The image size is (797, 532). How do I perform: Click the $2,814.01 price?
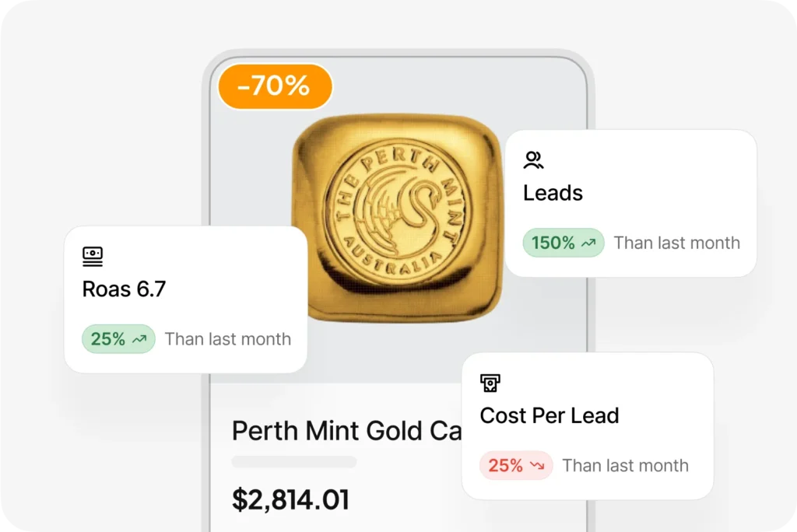[x=290, y=499]
